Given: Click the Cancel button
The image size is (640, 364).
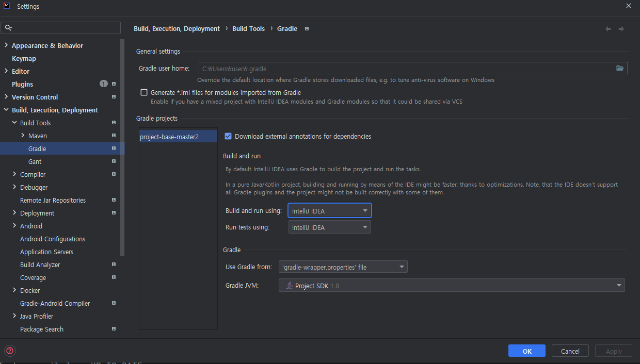Looking at the screenshot, I should pos(570,351).
